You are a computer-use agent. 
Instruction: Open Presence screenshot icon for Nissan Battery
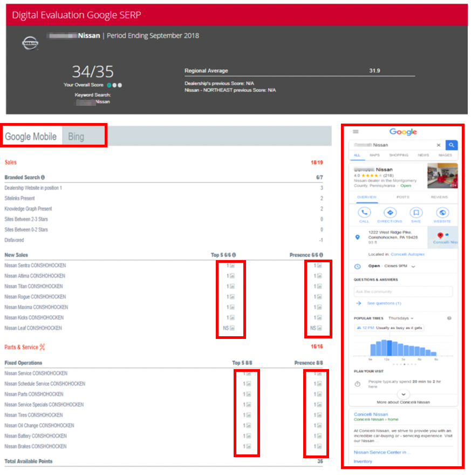[319, 436]
